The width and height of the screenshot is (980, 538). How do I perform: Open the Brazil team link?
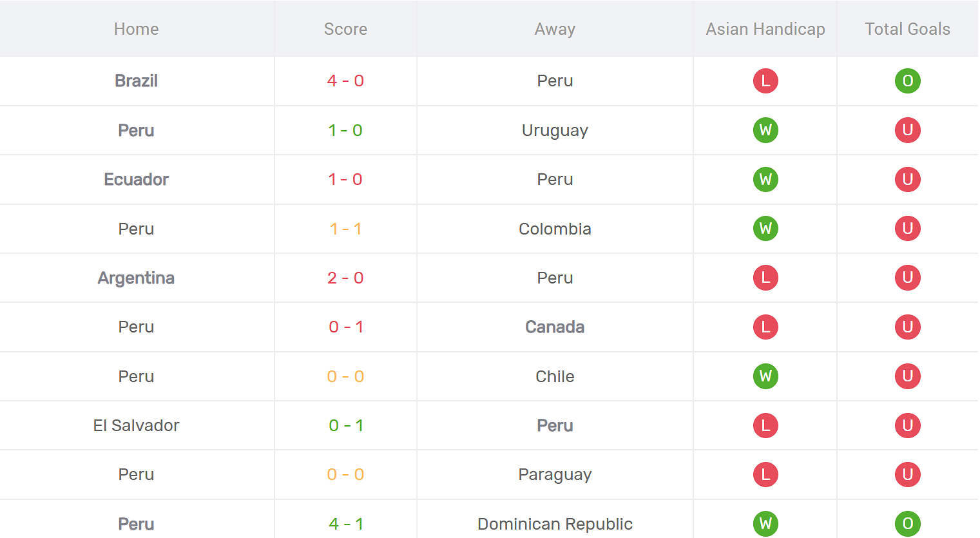coord(136,81)
